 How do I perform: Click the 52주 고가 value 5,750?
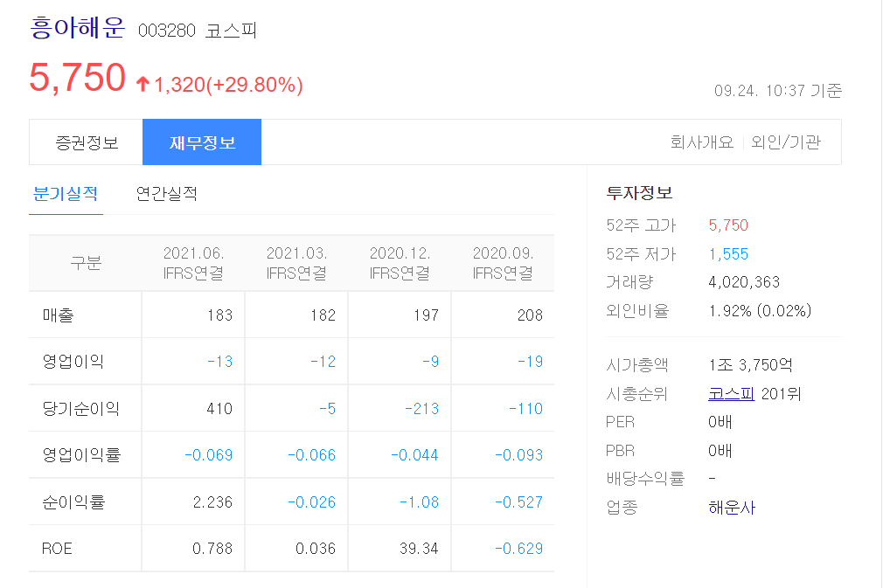click(x=728, y=225)
